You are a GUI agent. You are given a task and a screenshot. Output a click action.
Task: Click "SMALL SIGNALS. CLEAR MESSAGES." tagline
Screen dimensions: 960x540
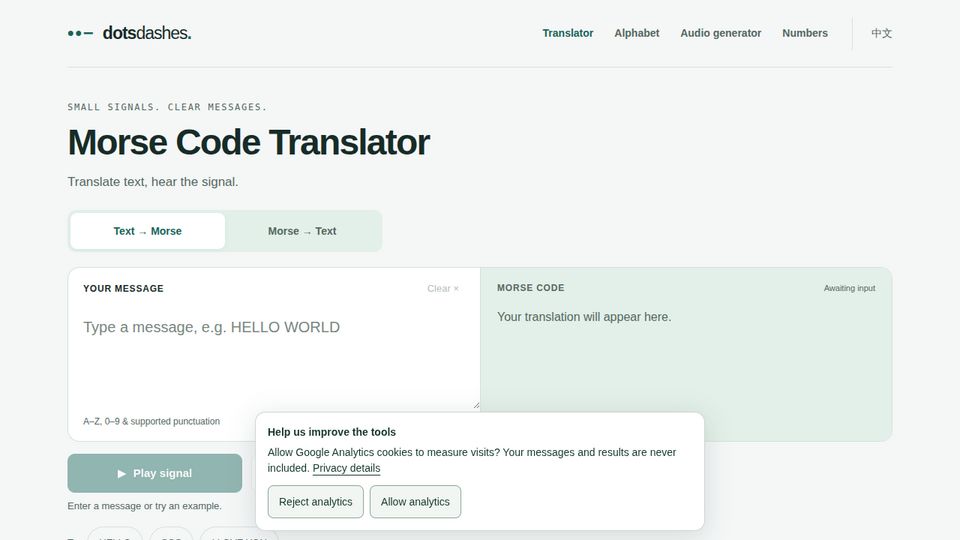pos(167,107)
